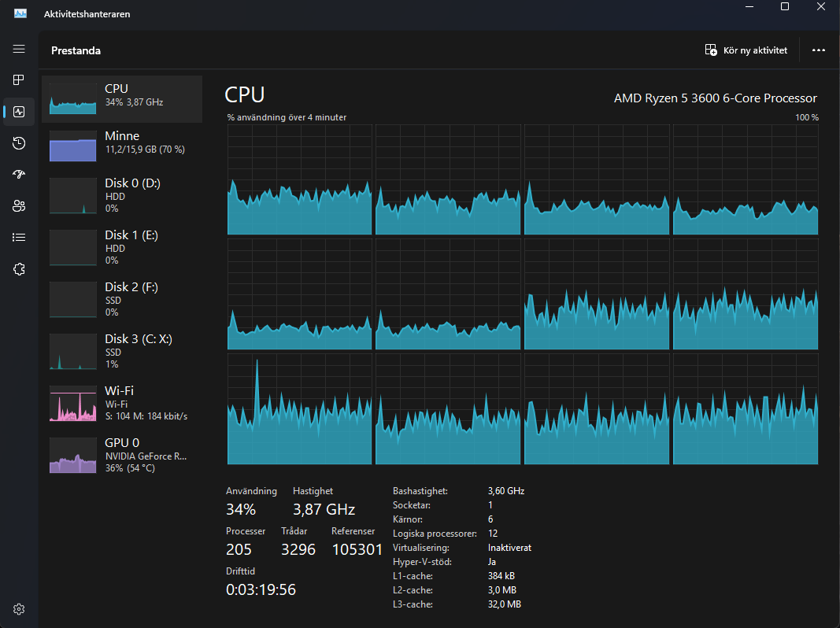
Task: Open Users icon in sidebar
Action: [19, 206]
